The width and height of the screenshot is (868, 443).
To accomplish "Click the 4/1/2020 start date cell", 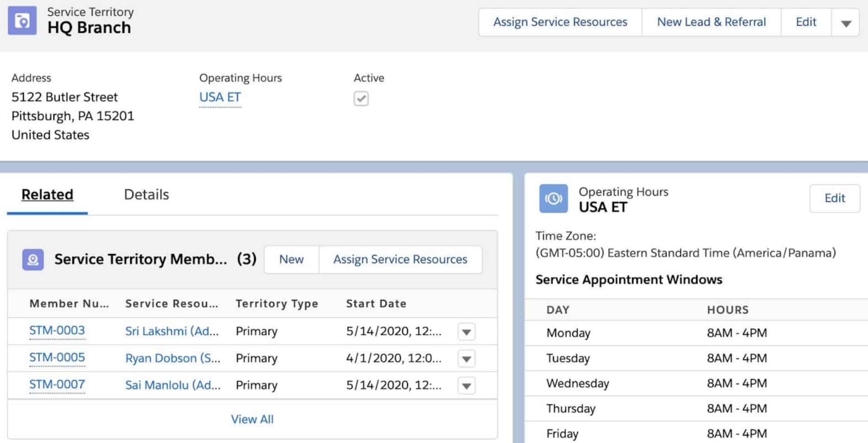I will (x=394, y=358).
